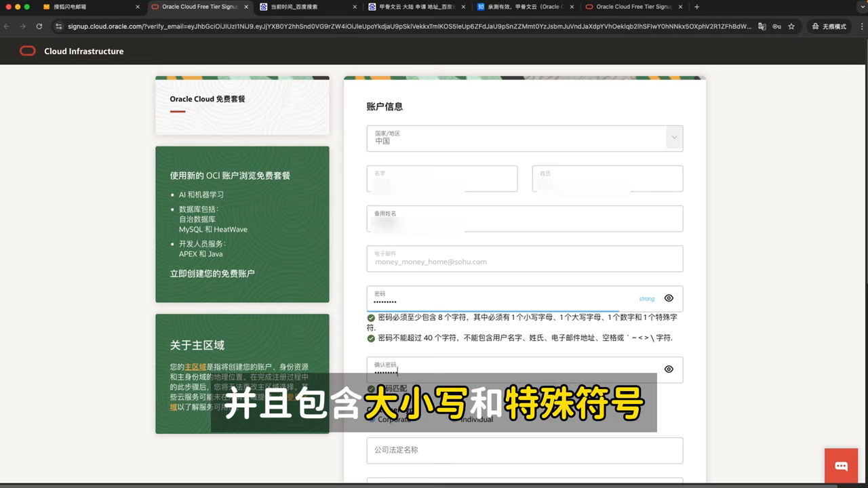Image resolution: width=868 pixels, height=488 pixels.
Task: Follow the 主区域 link in 关于主区域
Action: 195,367
